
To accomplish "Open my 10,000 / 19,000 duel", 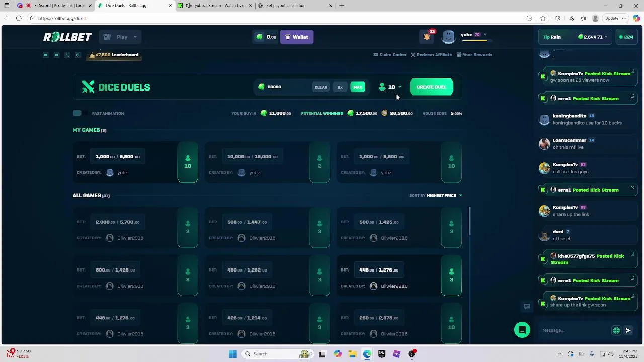I will pos(268,162).
